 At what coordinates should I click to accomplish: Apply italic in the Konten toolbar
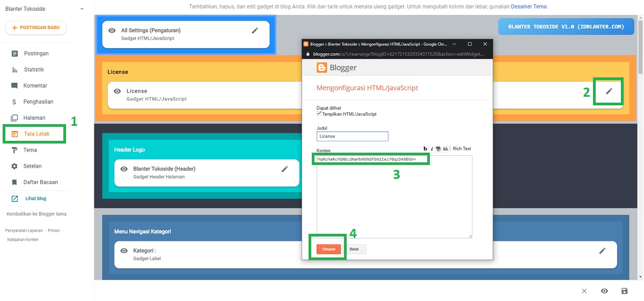(431, 149)
